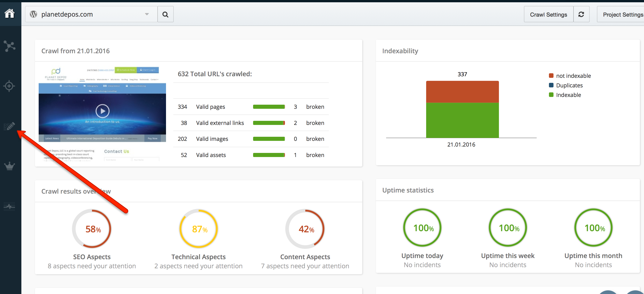Screen dimensions: 644x294
Task: Click the green Indexable bar segment
Action: click(462, 120)
